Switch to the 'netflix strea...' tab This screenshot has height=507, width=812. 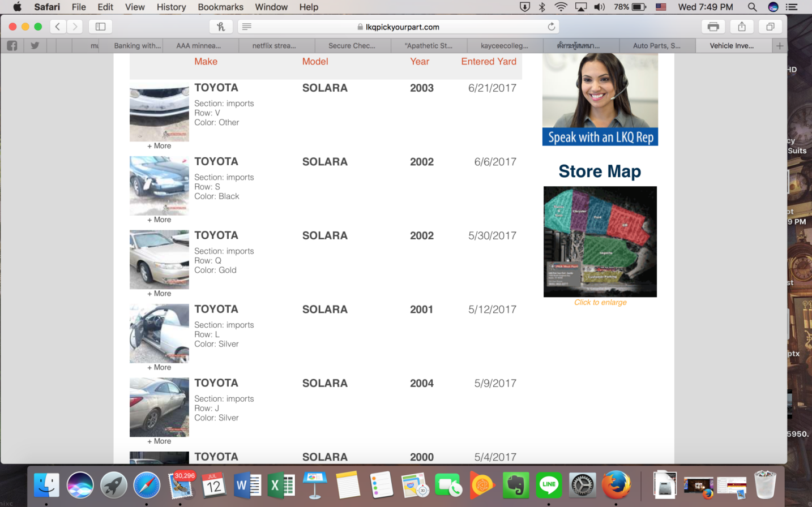coord(276,46)
